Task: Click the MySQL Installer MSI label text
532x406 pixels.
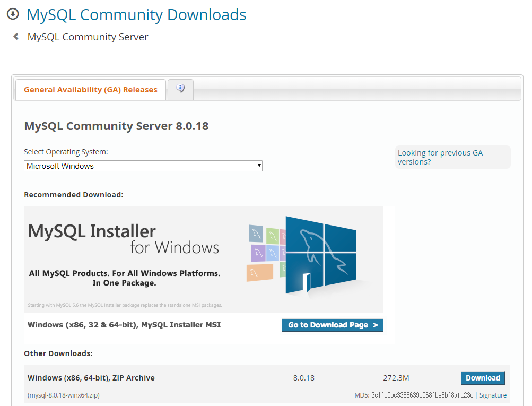Action: pyautogui.click(x=124, y=325)
